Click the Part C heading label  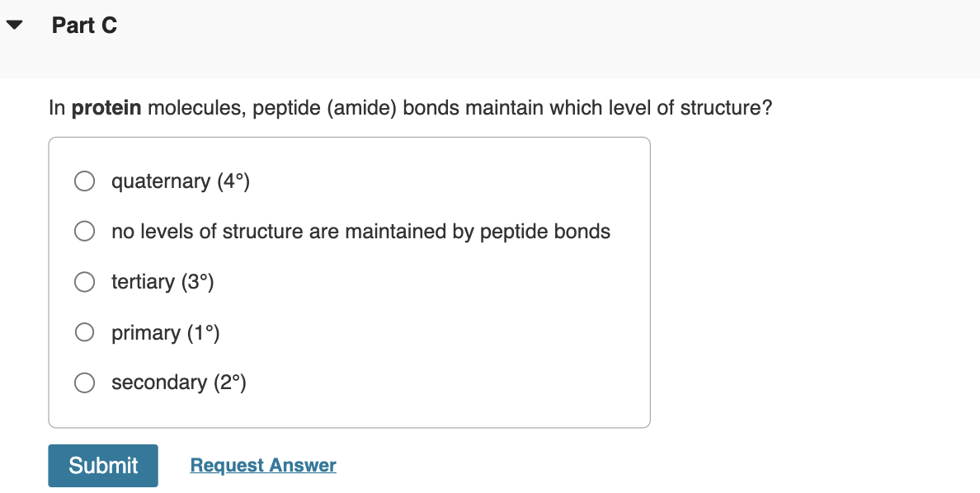(x=83, y=25)
